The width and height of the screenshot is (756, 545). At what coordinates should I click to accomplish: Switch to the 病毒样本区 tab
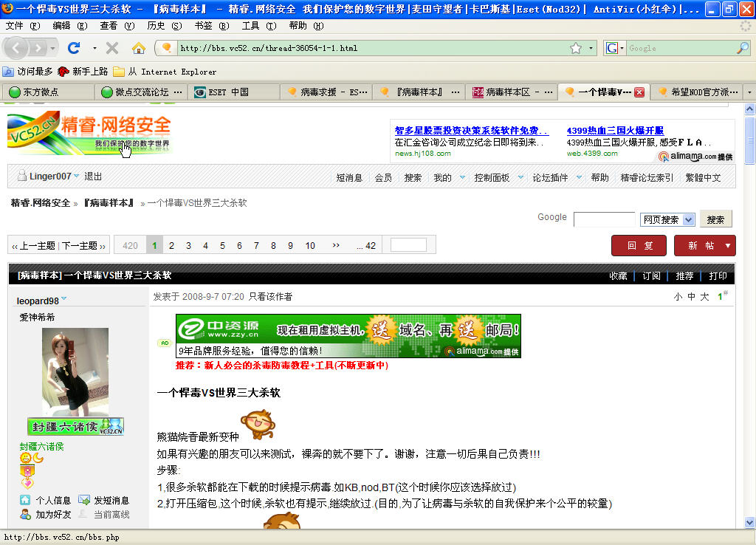pos(512,92)
